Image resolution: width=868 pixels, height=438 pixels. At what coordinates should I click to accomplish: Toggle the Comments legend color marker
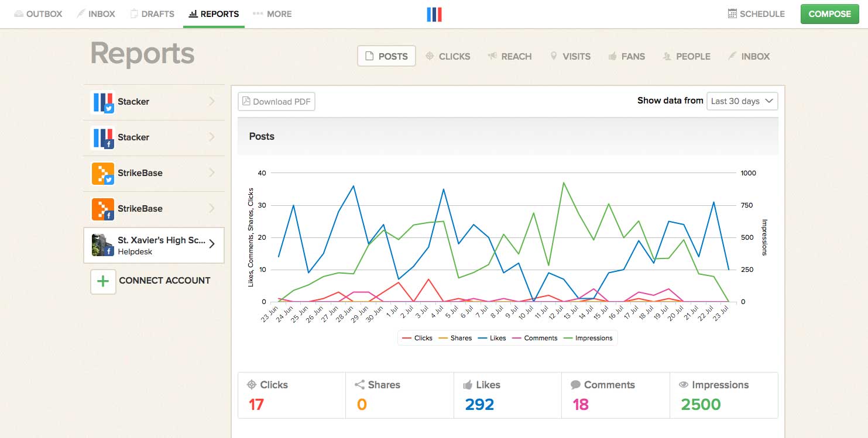coord(517,338)
